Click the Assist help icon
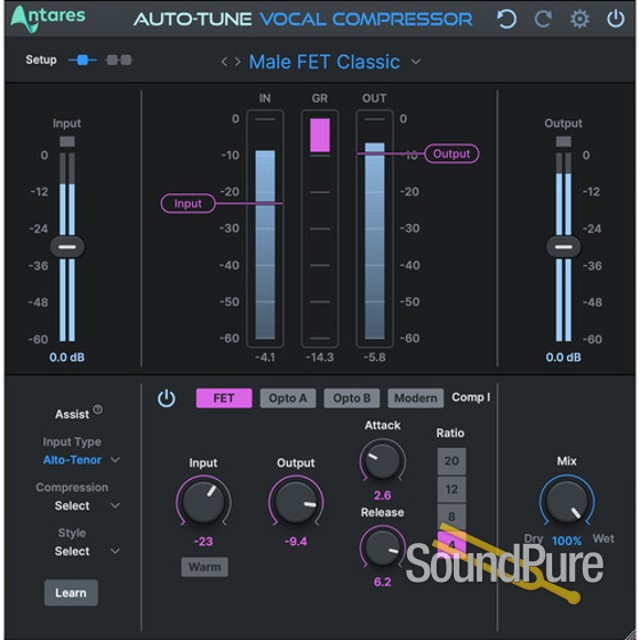The height and width of the screenshot is (640, 640). pos(98,409)
